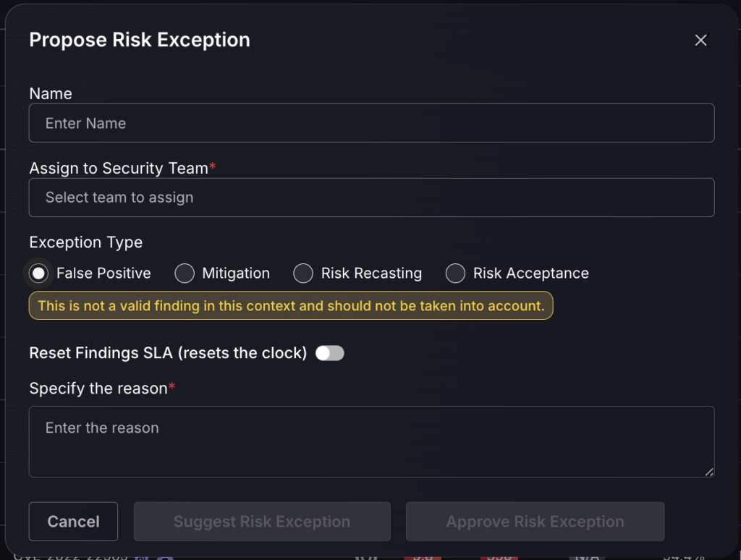The width and height of the screenshot is (741, 560).
Task: Click the reason text area resize handle
Action: [709, 472]
